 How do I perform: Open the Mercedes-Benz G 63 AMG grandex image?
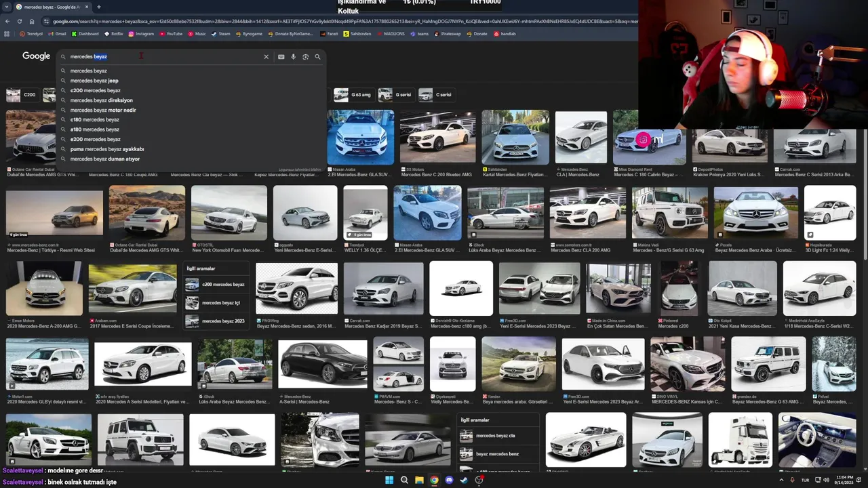pos(768,364)
